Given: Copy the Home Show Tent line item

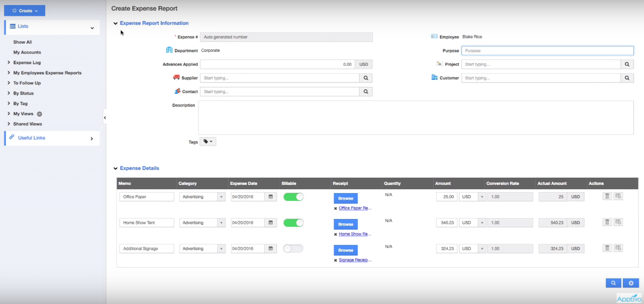Looking at the screenshot, I should tap(619, 222).
